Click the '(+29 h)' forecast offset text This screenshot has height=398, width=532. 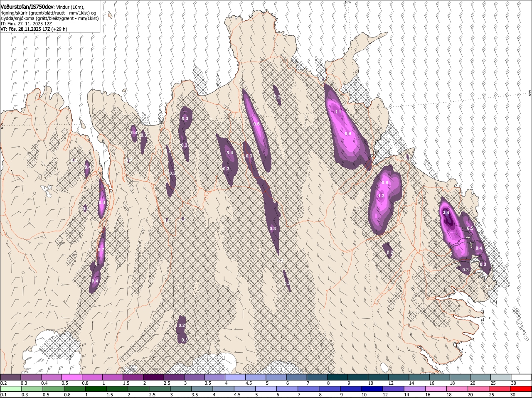coord(59,29)
